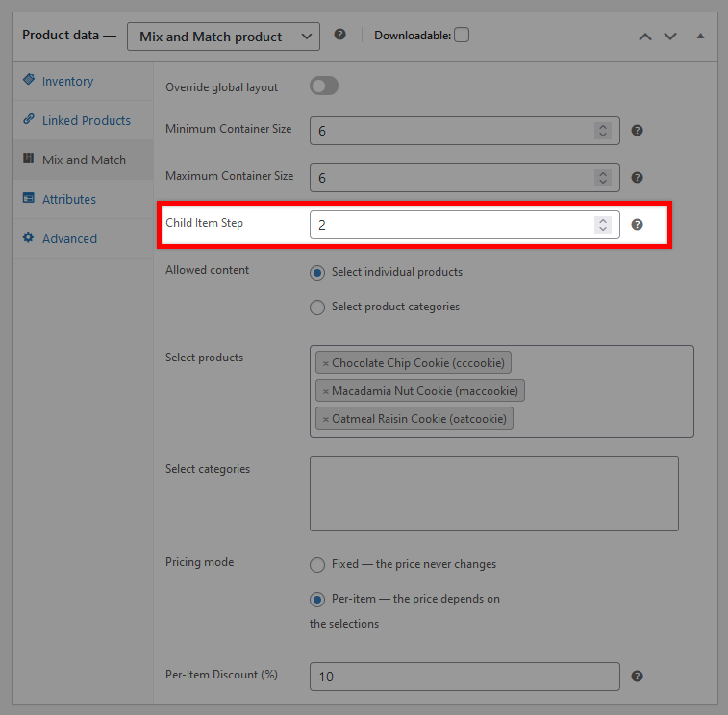Image resolution: width=728 pixels, height=715 pixels.
Task: Click the Per-Item Discount field
Action: [464, 676]
